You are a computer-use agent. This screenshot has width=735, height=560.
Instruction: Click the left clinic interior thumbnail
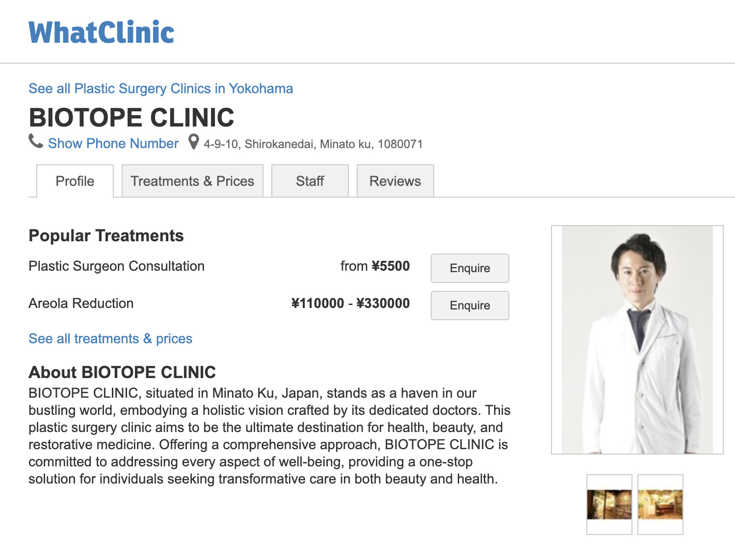click(609, 504)
